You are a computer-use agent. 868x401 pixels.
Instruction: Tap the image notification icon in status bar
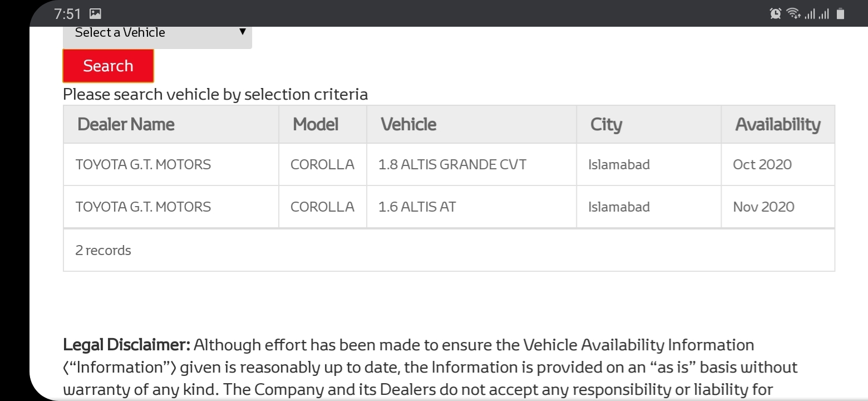coord(95,14)
